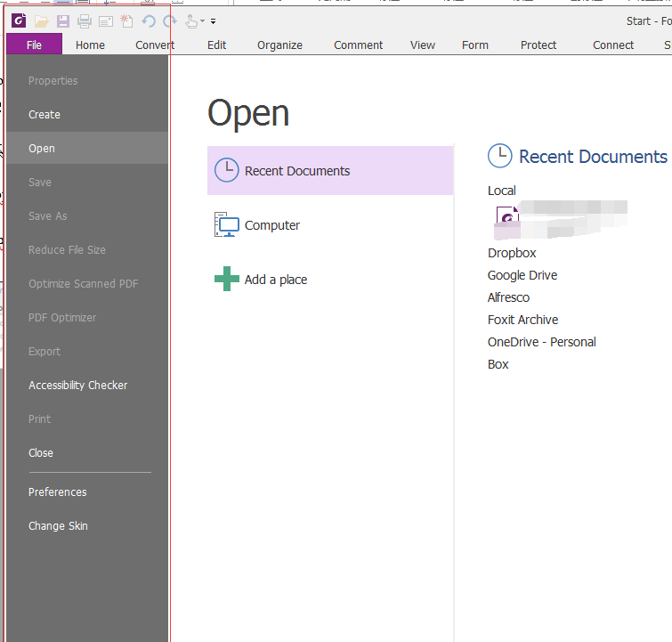Image resolution: width=672 pixels, height=642 pixels.
Task: Click the Foxit application logo icon
Action: pyautogui.click(x=19, y=20)
